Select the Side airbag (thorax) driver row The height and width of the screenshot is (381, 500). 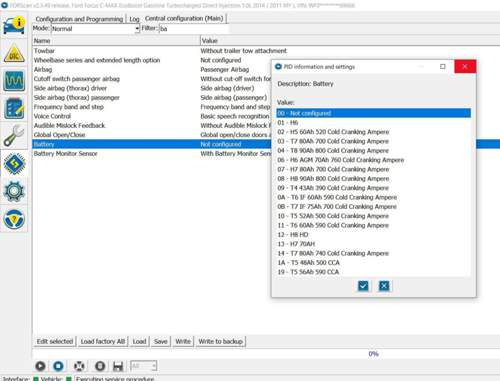coord(152,88)
